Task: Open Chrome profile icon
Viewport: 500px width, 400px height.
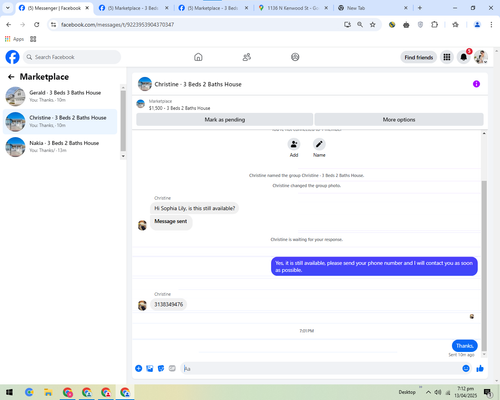Action: (477, 24)
